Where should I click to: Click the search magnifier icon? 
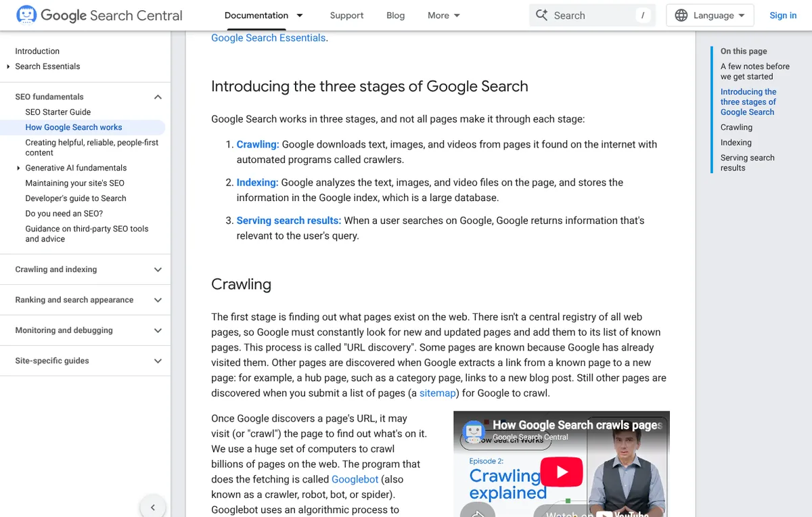tap(542, 15)
